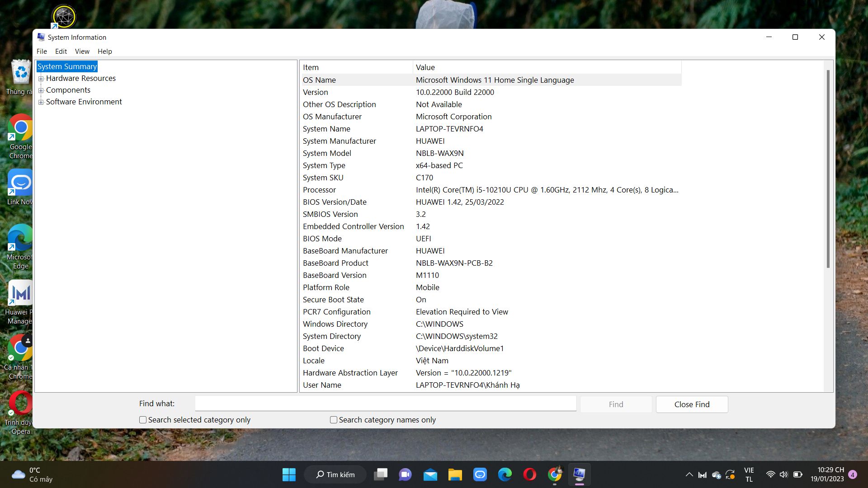868x488 pixels.
Task: Click the Close Find button
Action: (692, 404)
